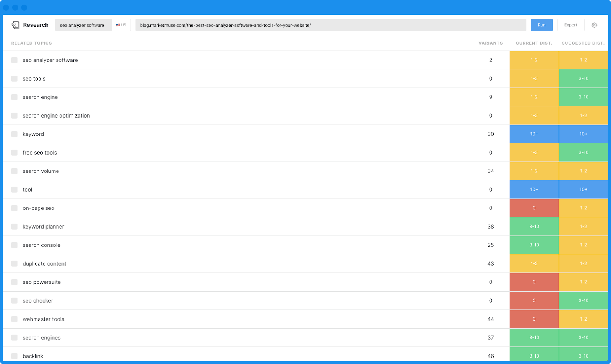611x364 pixels.
Task: Click the green suggested dist. cell for seo tools
Action: point(584,79)
